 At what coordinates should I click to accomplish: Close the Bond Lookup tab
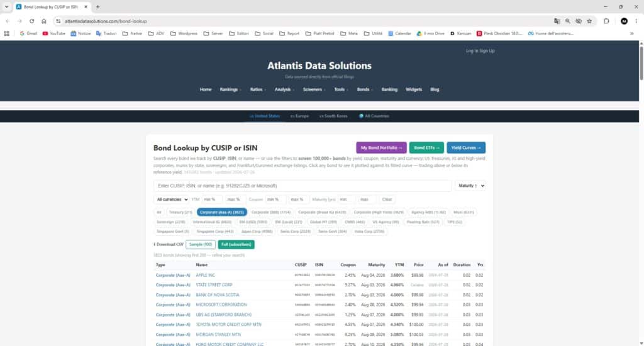point(86,6)
